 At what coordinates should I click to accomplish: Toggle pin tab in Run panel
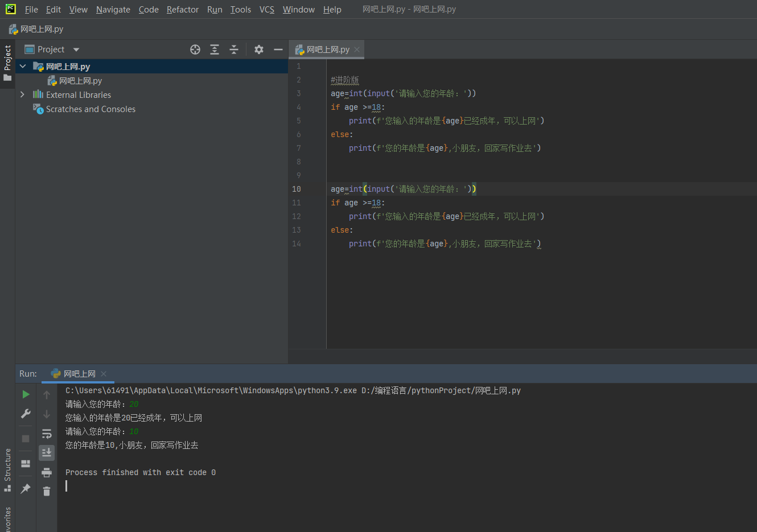(x=26, y=489)
